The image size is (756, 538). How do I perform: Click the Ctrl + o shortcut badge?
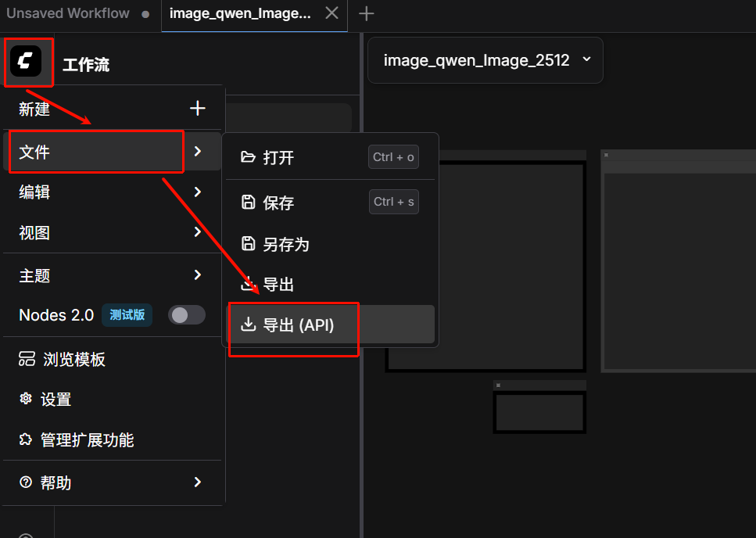coord(393,157)
